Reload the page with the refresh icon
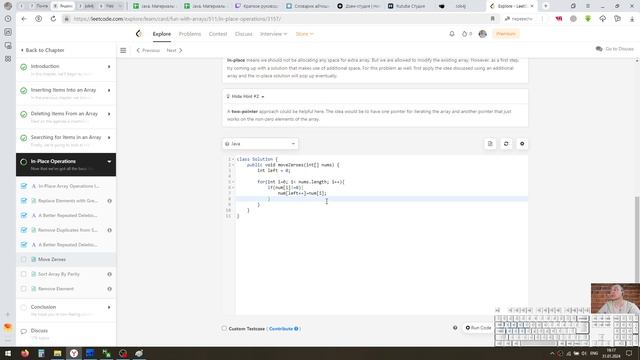 coord(53,19)
